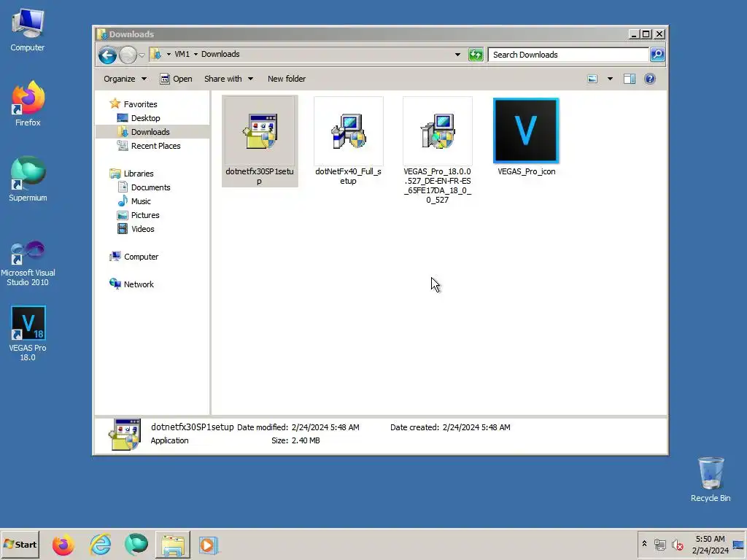This screenshot has width=747, height=560.
Task: Select Microsoft Visual Studio 2010 shortcut
Action: tap(28, 262)
